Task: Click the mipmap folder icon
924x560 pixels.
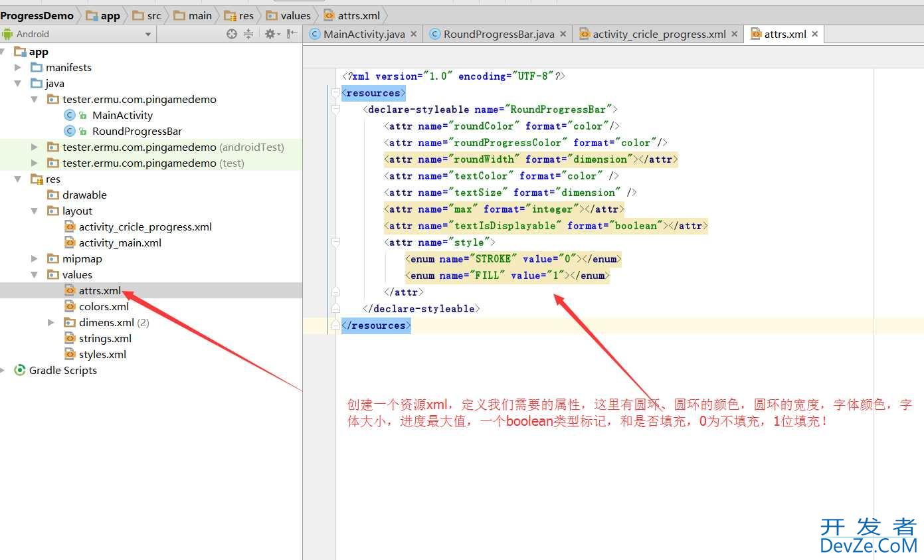Action: coord(53,258)
